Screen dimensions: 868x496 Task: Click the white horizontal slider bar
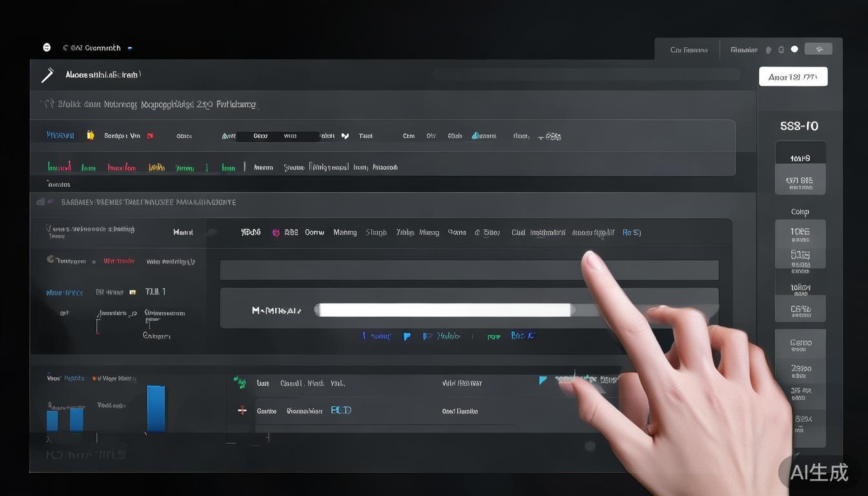coord(444,310)
